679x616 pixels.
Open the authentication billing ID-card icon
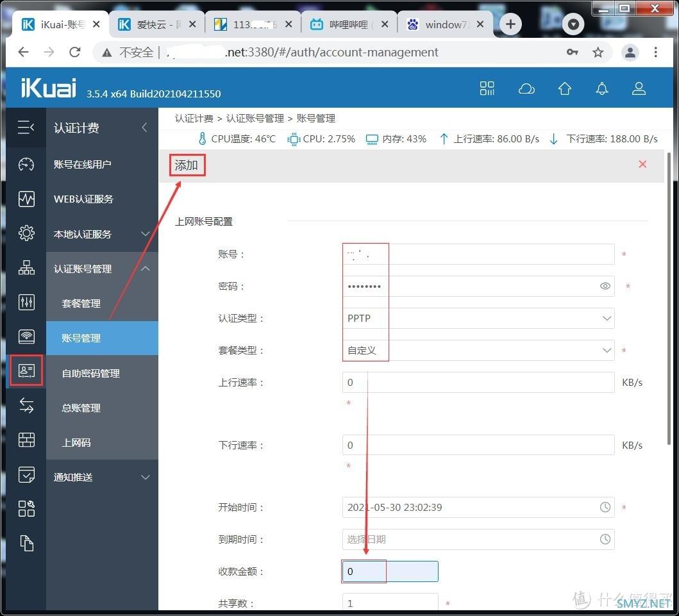point(26,370)
